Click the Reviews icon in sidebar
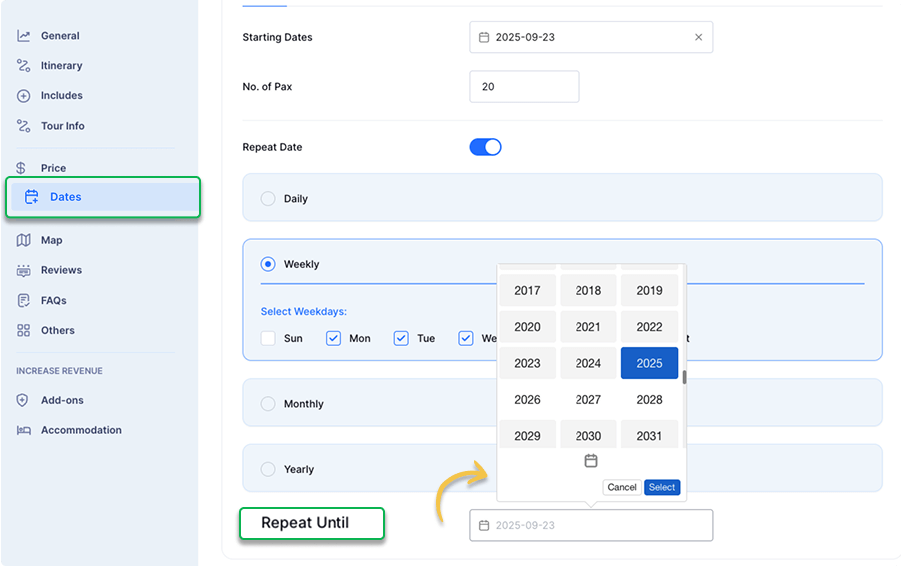The height and width of the screenshot is (568, 901). coord(24,271)
